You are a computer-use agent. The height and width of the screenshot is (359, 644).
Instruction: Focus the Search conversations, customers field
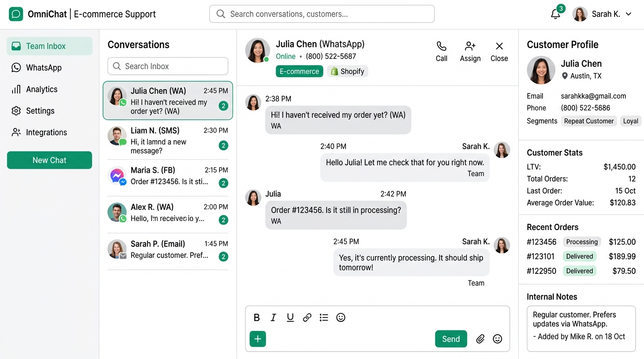[x=322, y=14]
